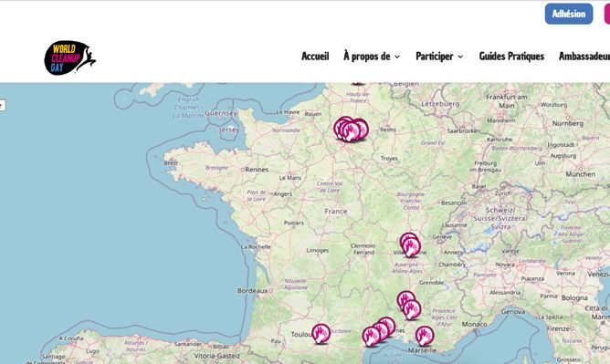
Task: Select the cleanup marker near Toulouse
Action: click(x=321, y=334)
